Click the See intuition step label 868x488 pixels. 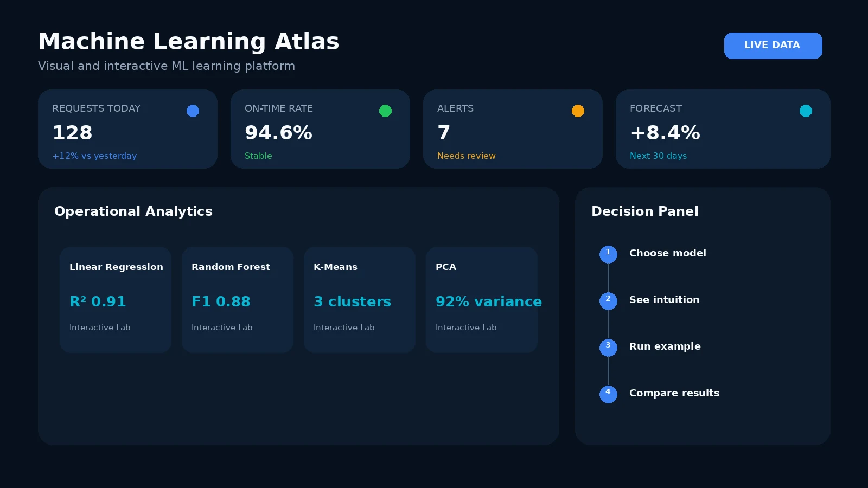[665, 300]
